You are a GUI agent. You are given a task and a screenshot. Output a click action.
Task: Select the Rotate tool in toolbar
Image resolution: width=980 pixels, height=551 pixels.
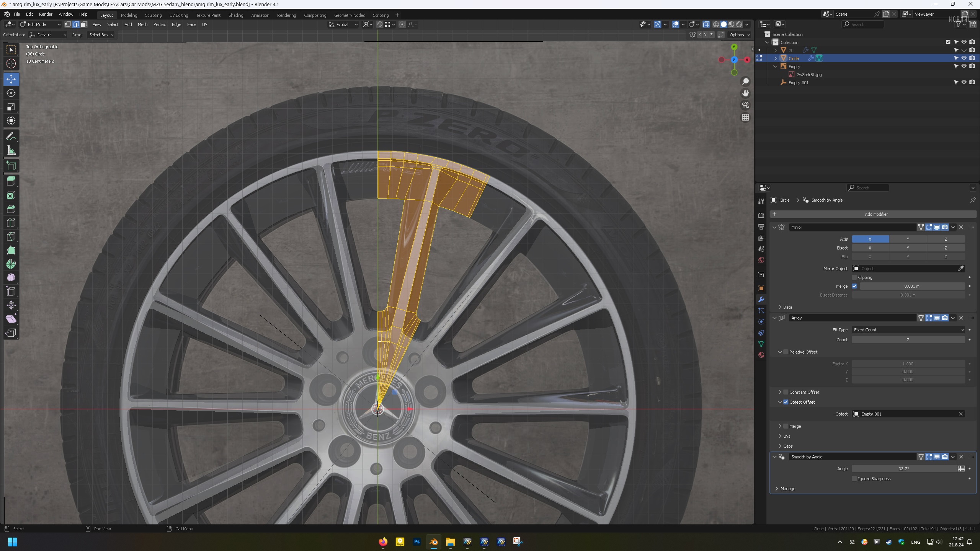click(11, 93)
